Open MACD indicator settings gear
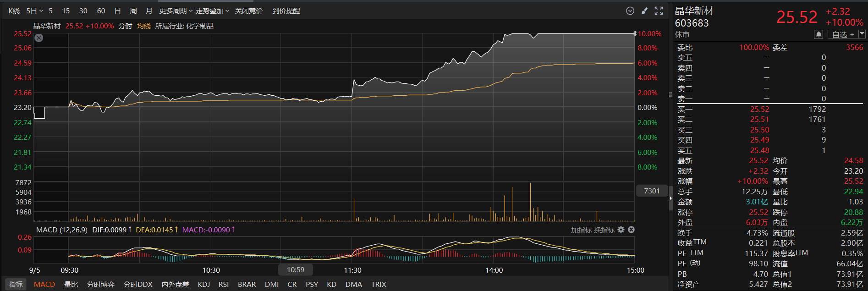The image size is (868, 291). pyautogui.click(x=621, y=230)
